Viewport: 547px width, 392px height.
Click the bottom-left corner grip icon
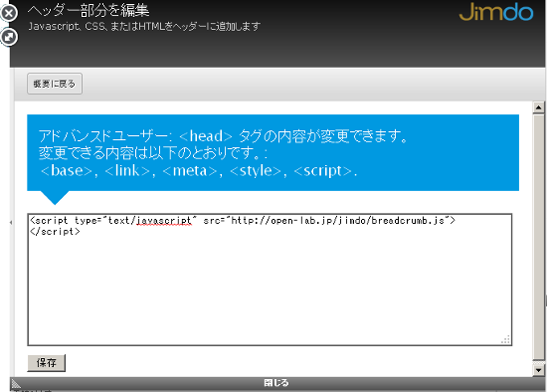coord(16,384)
